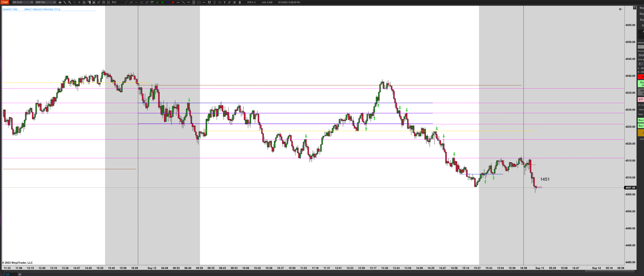Select the green arrow up marker

pyautogui.click(x=157, y=2)
